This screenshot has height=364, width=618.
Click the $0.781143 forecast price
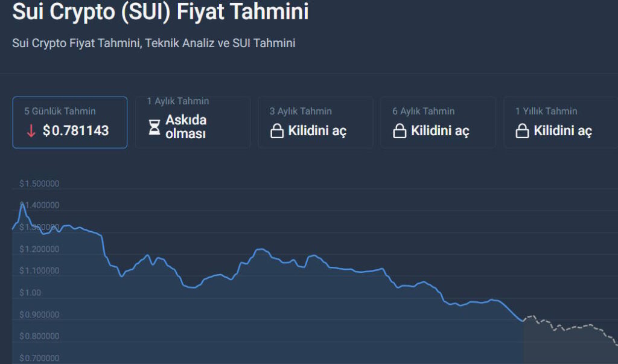pos(75,130)
